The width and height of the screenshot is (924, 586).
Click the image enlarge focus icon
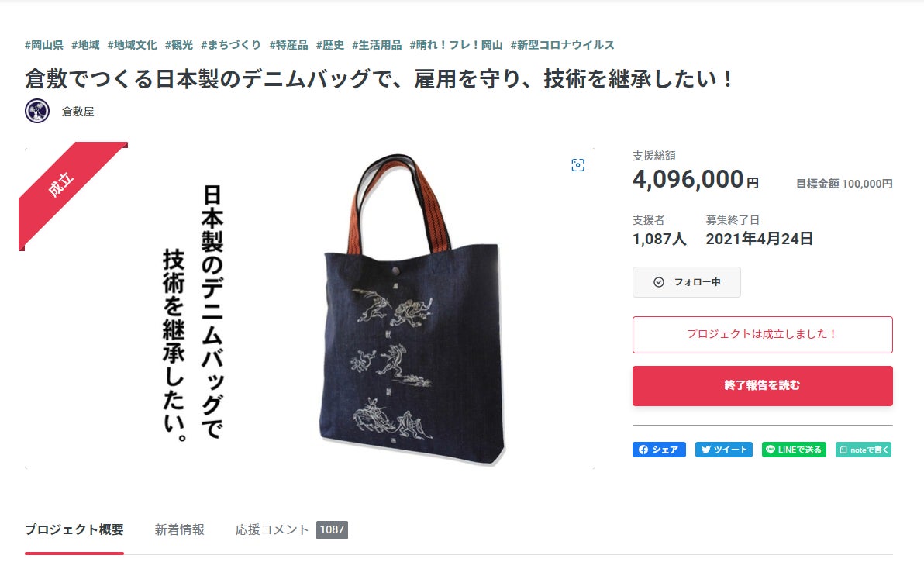tap(578, 165)
